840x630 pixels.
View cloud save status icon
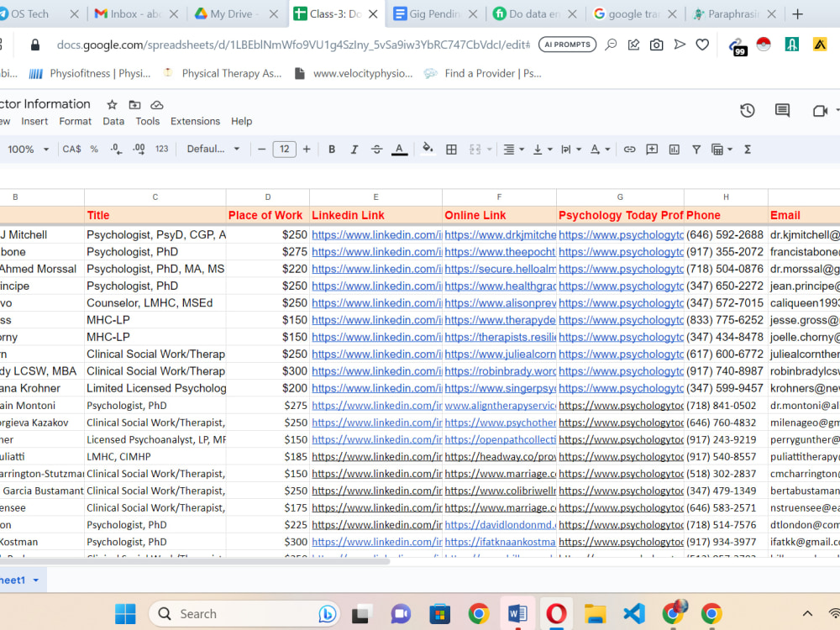(156, 105)
